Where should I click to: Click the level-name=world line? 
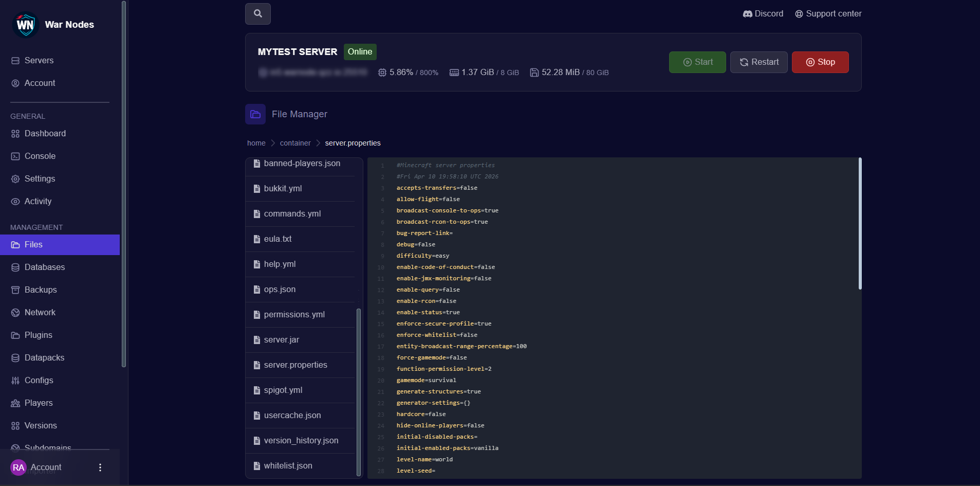pos(424,460)
